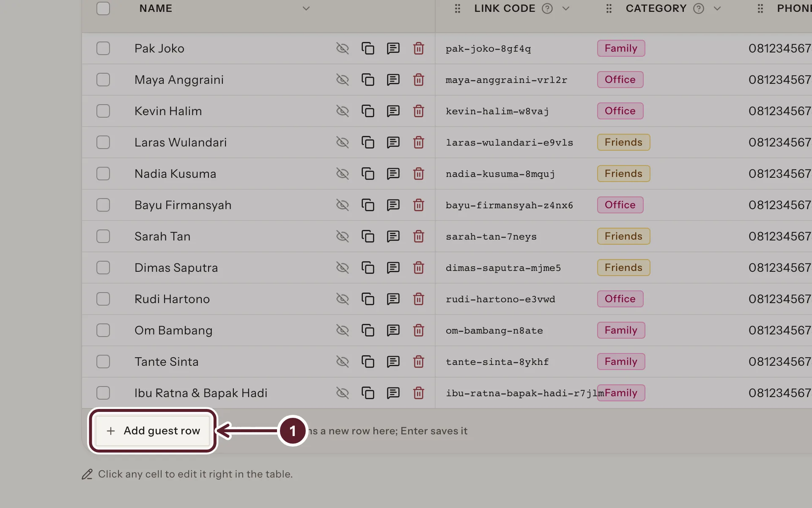Tick the Sarah Tan checkbox
Screen dimensions: 812x508
(103, 236)
